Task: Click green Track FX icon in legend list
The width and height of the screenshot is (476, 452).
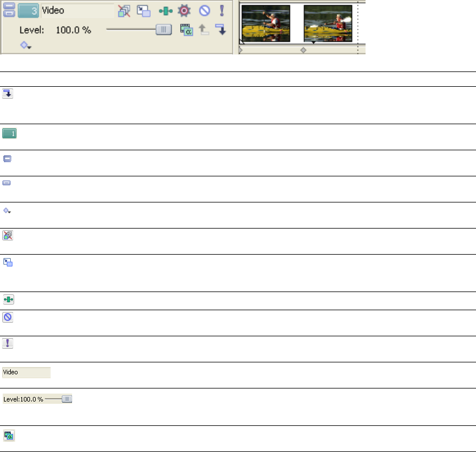Action: coord(8,299)
